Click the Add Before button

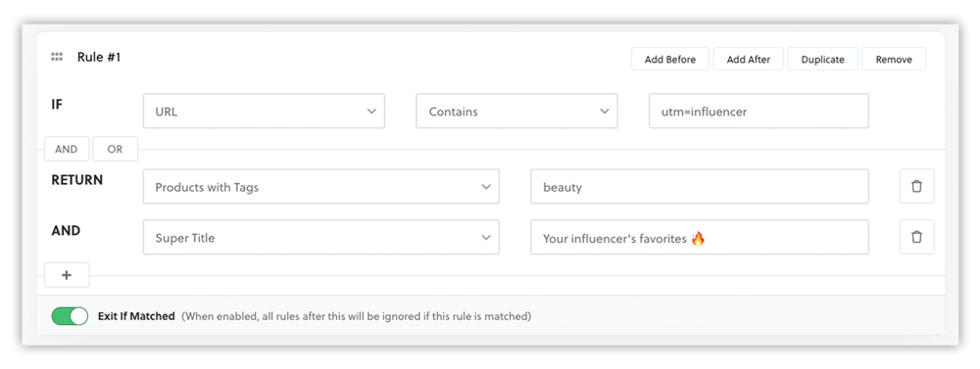point(670,60)
